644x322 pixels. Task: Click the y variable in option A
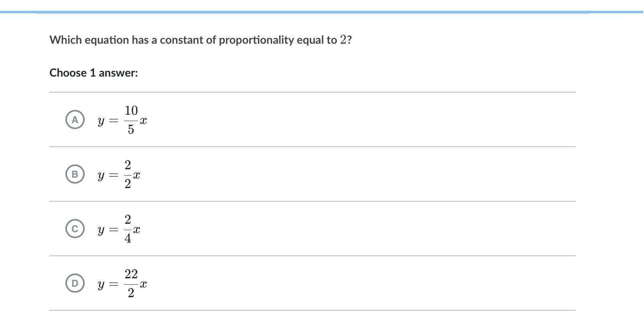[x=101, y=121]
